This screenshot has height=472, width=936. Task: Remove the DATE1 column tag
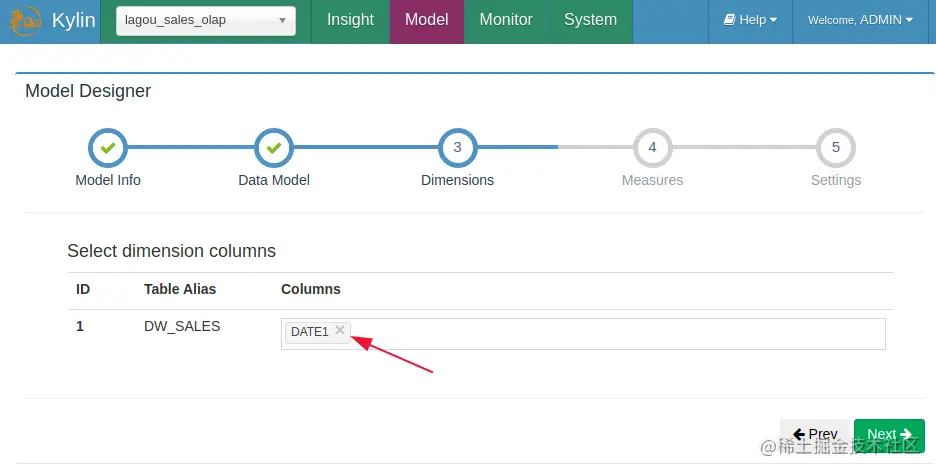click(x=340, y=330)
